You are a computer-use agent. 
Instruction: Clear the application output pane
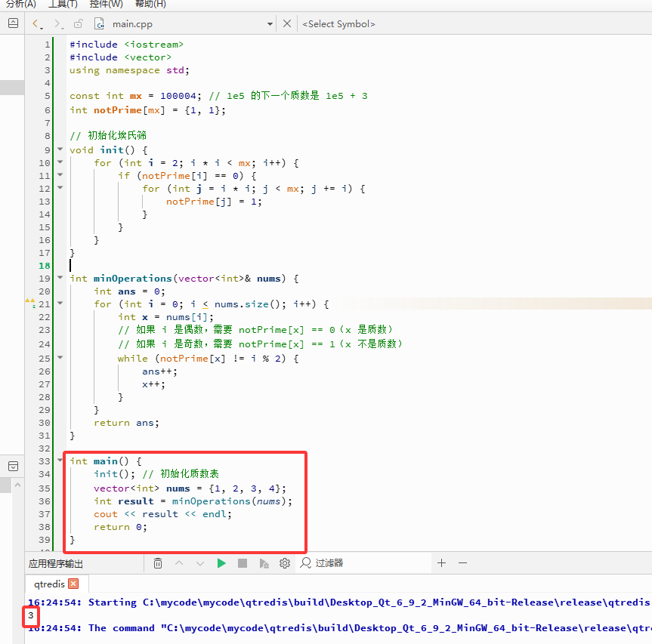tap(158, 563)
